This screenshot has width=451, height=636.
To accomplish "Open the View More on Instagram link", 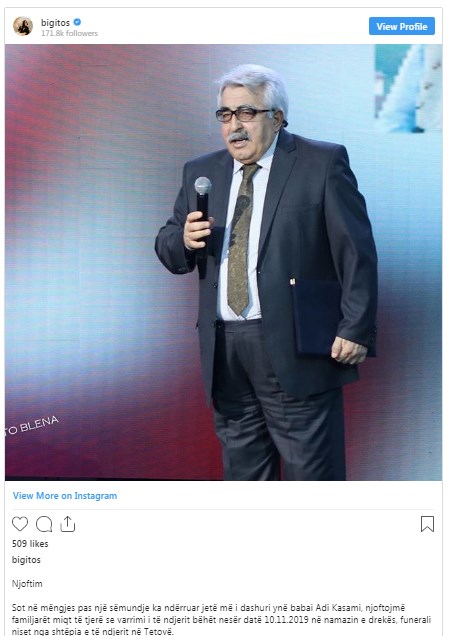I will pos(65,496).
